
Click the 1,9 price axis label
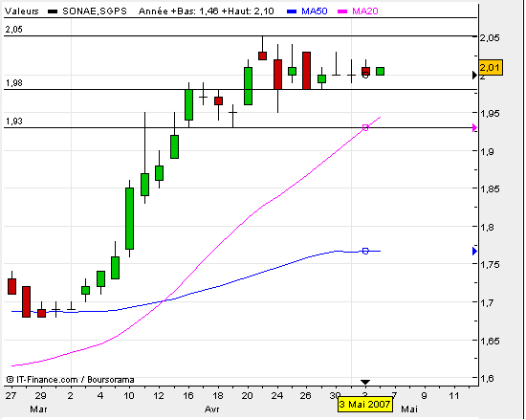(x=487, y=151)
